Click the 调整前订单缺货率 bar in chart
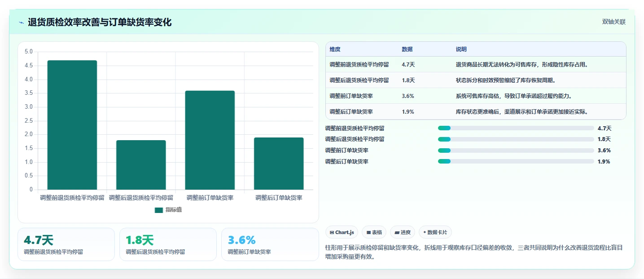The height and width of the screenshot is (279, 644). 210,140
